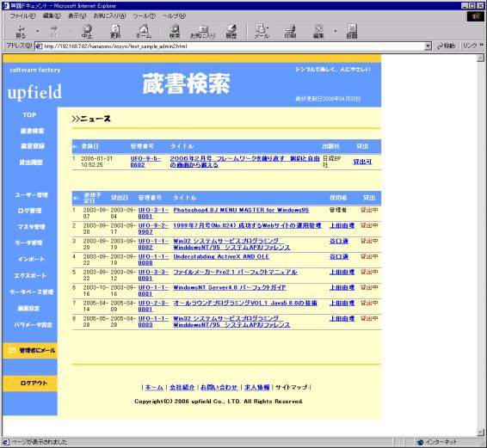The height and width of the screenshot is (448, 487).
Task: Open the Understanding ActiveX AND OLE title link
Action: click(x=221, y=257)
